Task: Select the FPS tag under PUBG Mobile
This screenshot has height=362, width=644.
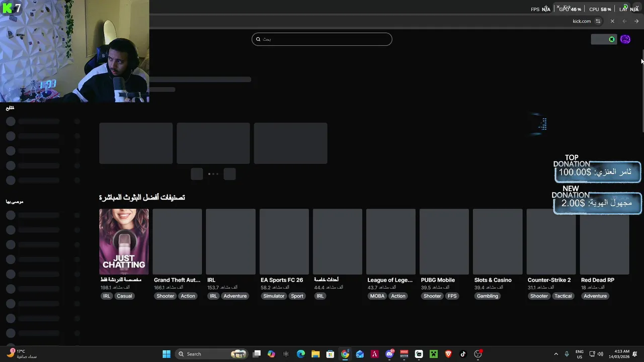Action: click(452, 296)
